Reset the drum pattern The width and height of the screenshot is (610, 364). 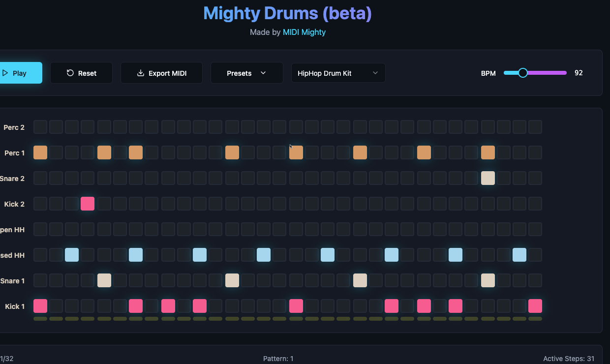coord(81,73)
